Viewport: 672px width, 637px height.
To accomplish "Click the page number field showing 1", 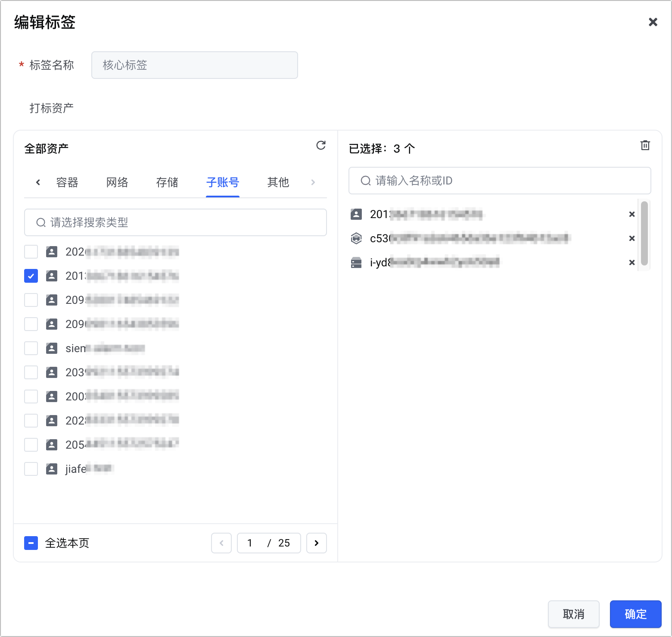I will (250, 543).
